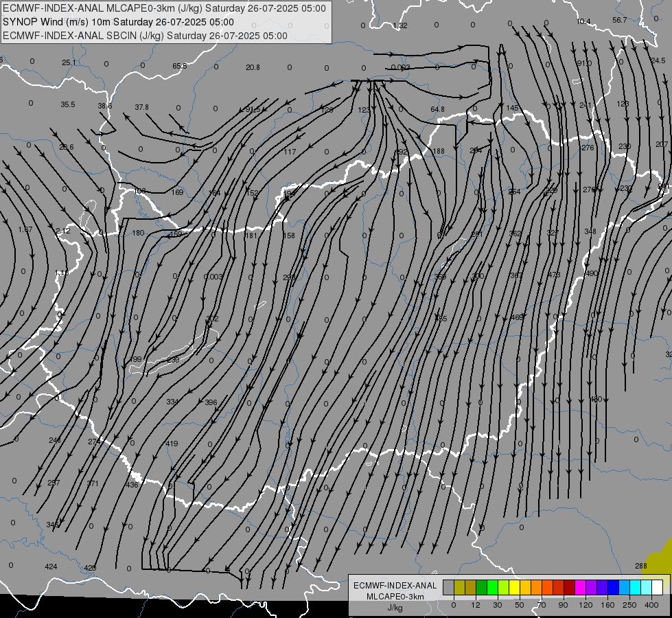Click the map value 1.67
Image resolution: width=672 pixels, height=618 pixels.
pyautogui.click(x=25, y=230)
